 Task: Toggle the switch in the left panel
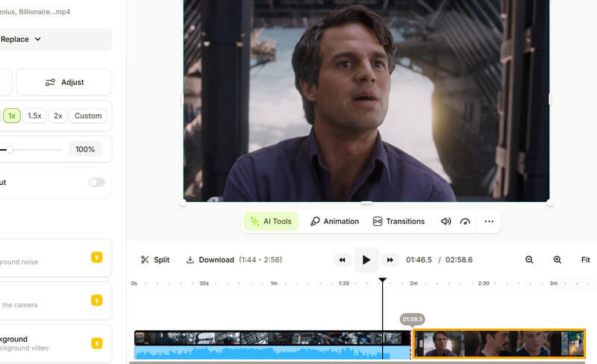[x=97, y=183]
